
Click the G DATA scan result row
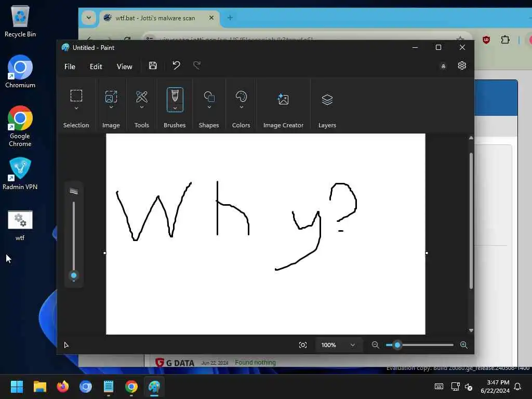pyautogui.click(x=215, y=363)
